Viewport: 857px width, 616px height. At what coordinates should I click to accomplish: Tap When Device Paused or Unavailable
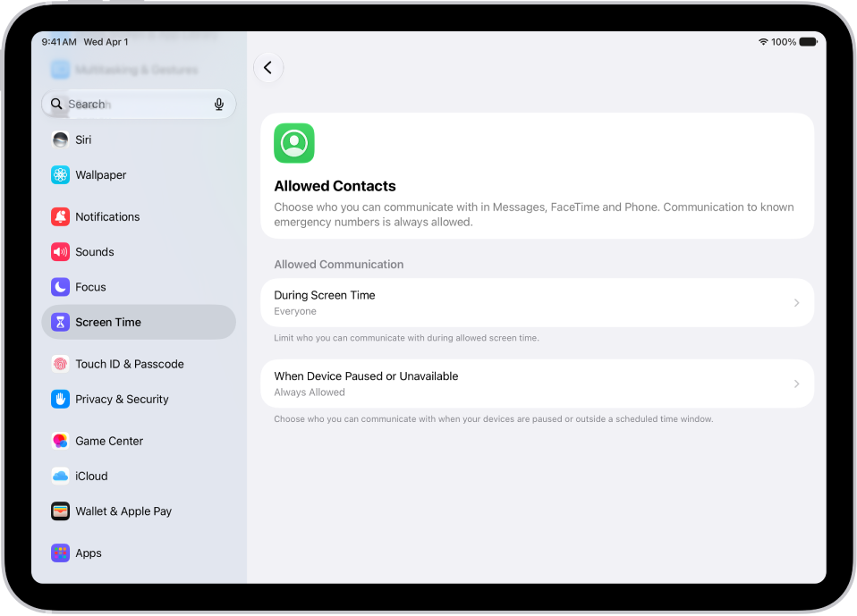(538, 384)
